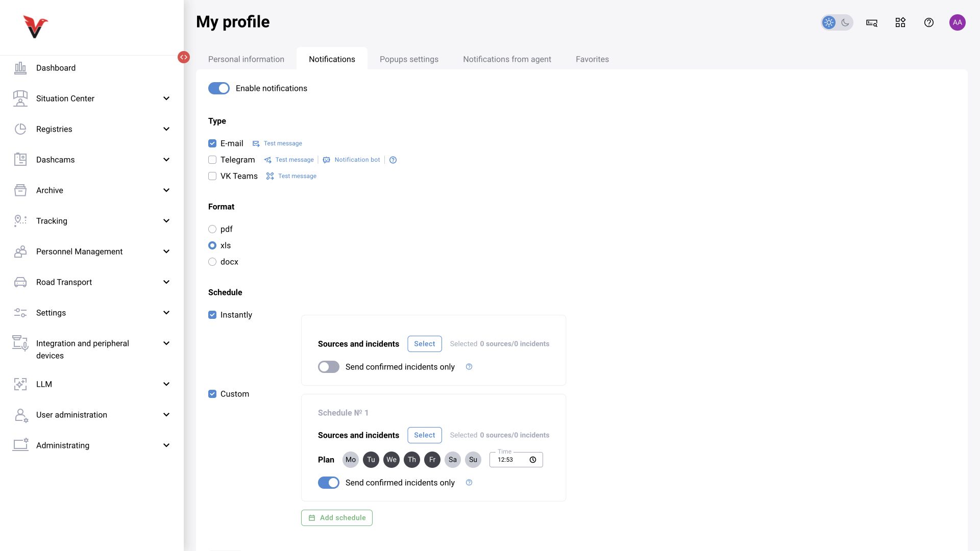The width and height of the screenshot is (980, 551).
Task: Open the help question-mark icon in the header
Action: tap(929, 22)
